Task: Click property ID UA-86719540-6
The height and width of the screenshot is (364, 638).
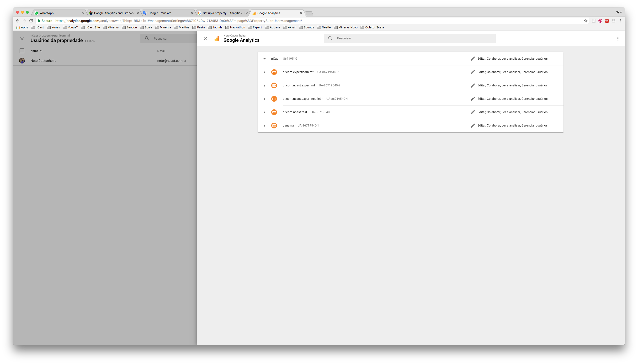Action: [321, 112]
